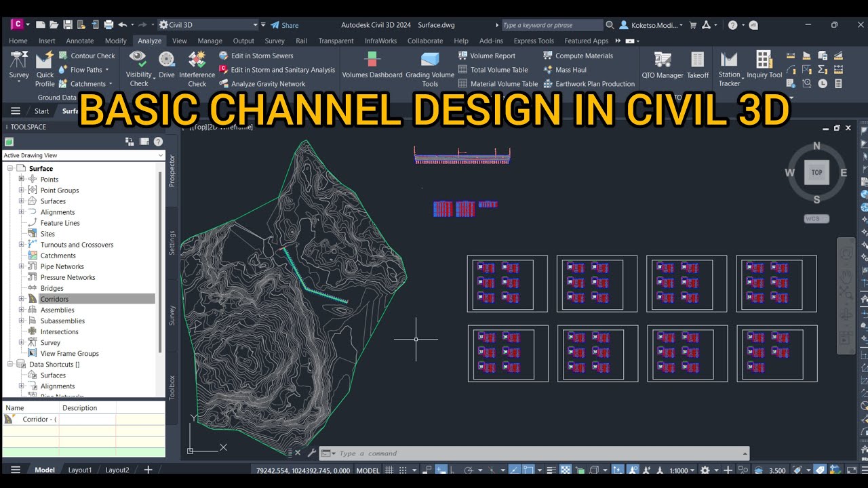Click the clock icon in the Inquiry panel
This screenshot has width=868, height=488.
click(823, 83)
